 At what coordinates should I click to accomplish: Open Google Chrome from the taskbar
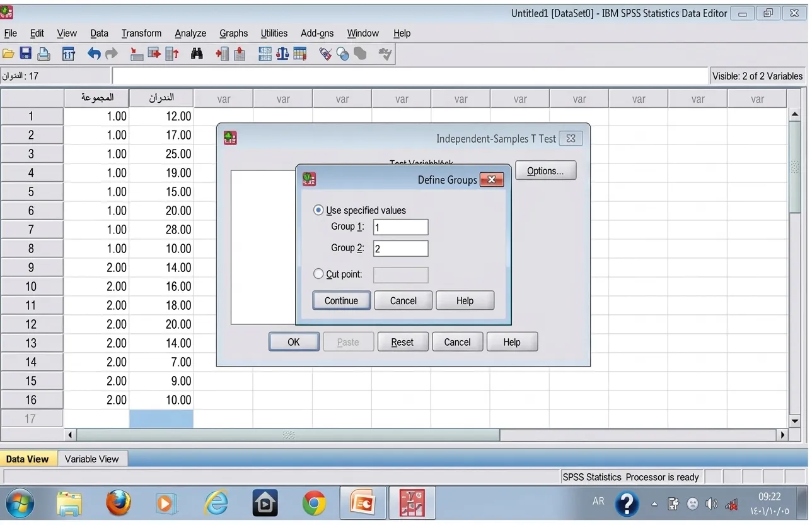point(314,504)
